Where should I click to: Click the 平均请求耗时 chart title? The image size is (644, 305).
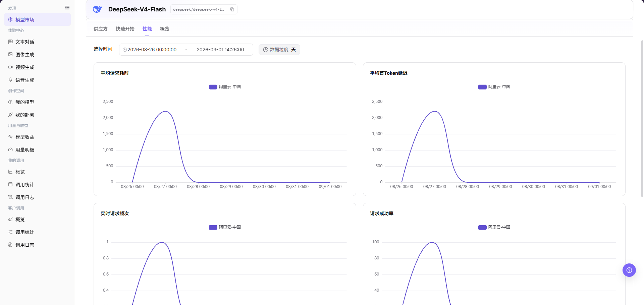click(115, 73)
